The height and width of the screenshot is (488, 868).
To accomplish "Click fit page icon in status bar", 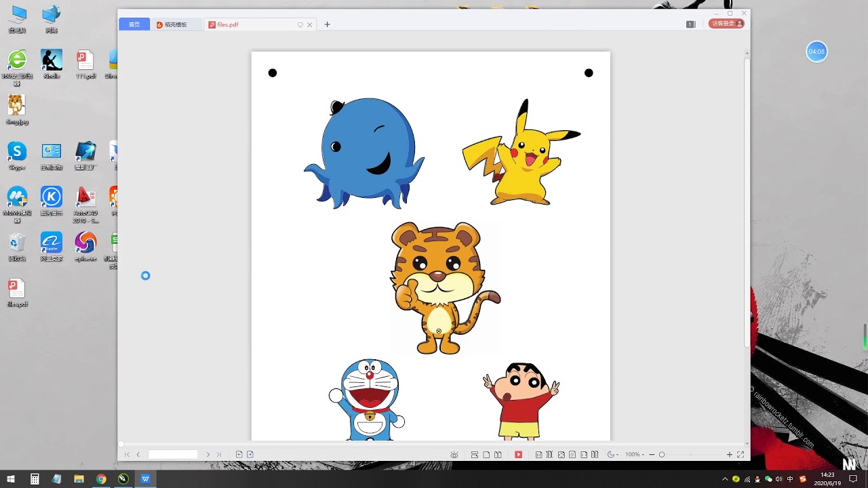I will 561,455.
